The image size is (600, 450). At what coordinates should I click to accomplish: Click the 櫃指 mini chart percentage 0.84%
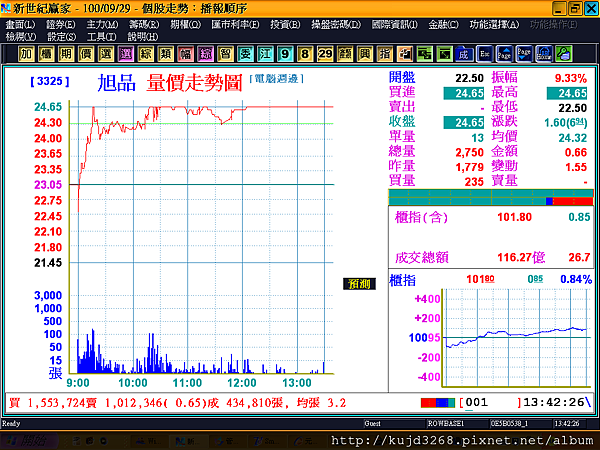(x=576, y=279)
